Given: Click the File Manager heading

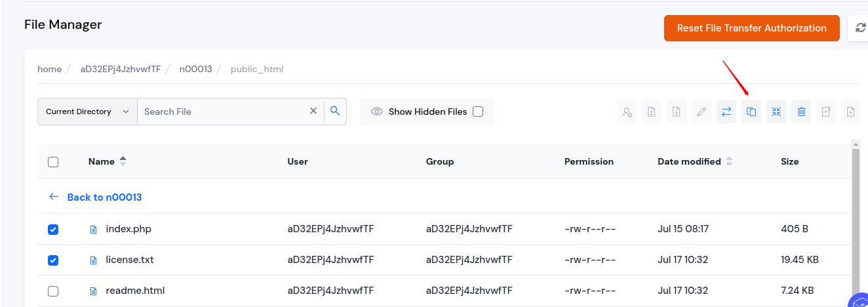Looking at the screenshot, I should [63, 25].
